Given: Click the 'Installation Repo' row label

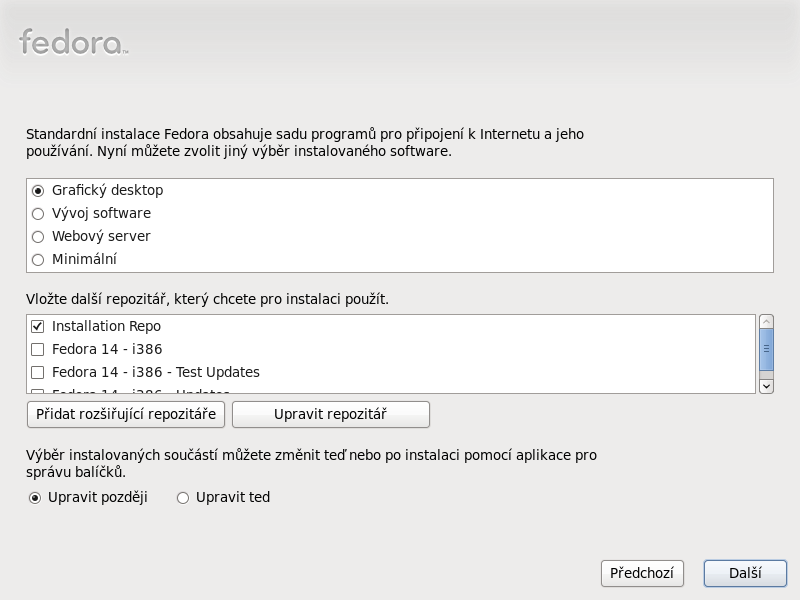Looking at the screenshot, I should (x=106, y=326).
